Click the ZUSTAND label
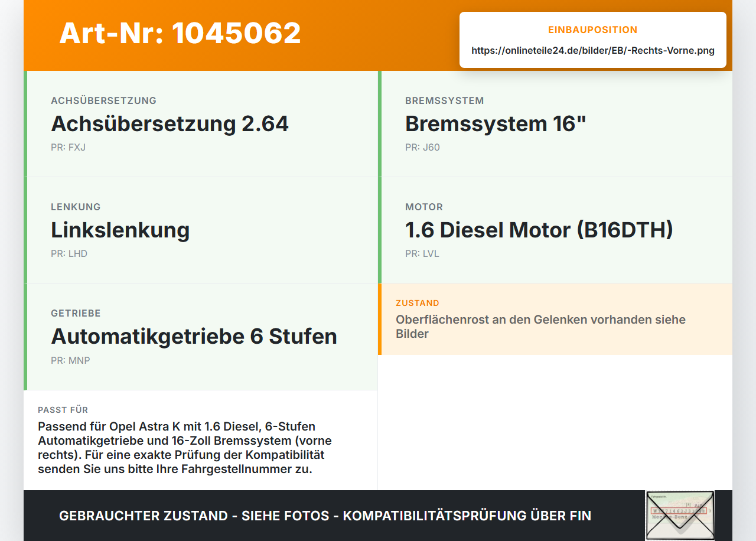Viewport: 756px width, 541px height. [x=418, y=303]
